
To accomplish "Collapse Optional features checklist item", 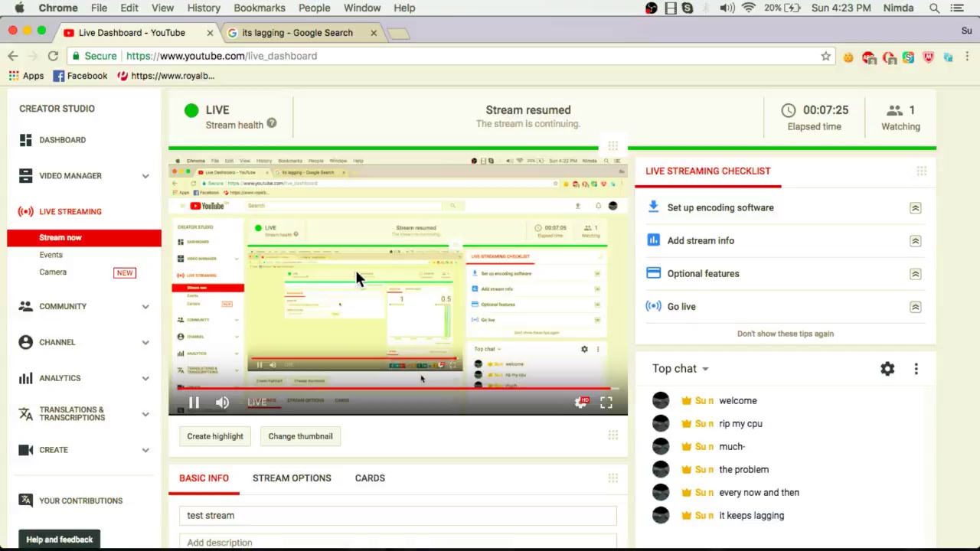I will pyautogui.click(x=915, y=274).
